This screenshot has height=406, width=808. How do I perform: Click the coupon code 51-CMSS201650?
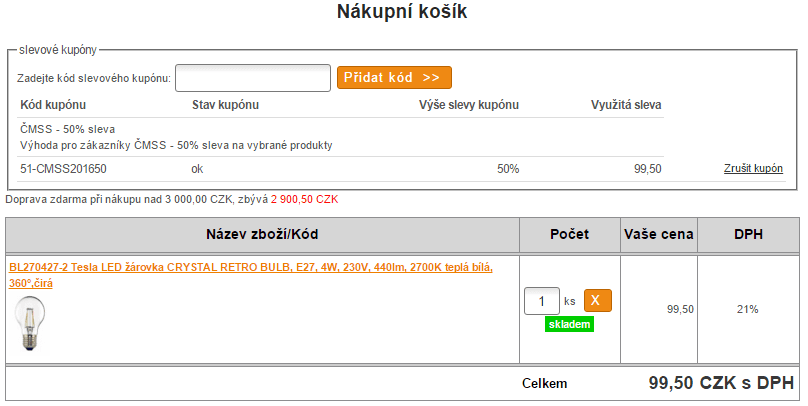(x=63, y=169)
